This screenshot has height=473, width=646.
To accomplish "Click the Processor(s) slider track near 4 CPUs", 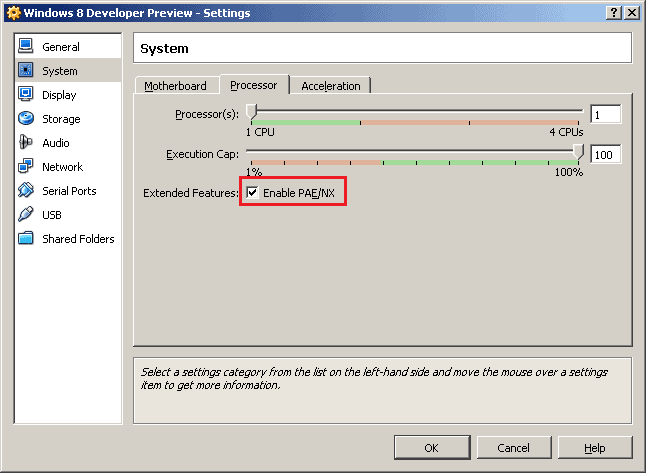I will [578, 111].
